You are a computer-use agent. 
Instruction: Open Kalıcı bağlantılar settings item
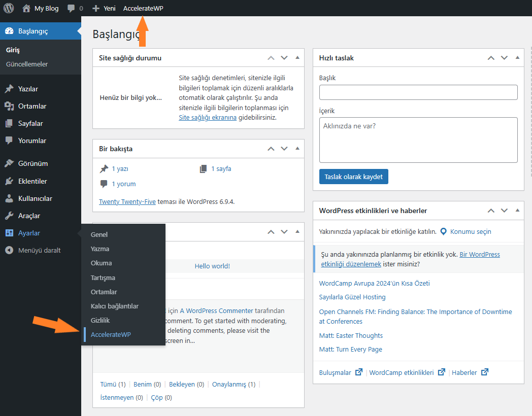[115, 306]
